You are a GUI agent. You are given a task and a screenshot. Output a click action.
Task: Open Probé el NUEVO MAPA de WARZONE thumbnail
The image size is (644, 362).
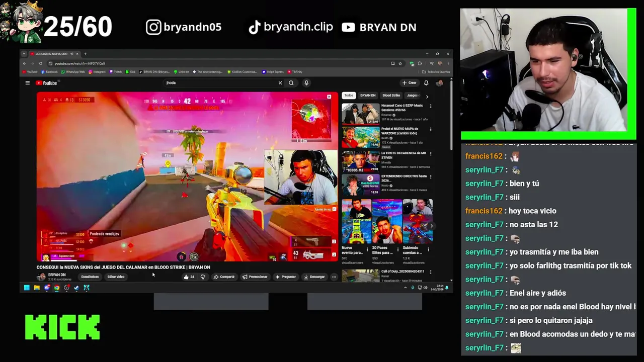coord(361,137)
